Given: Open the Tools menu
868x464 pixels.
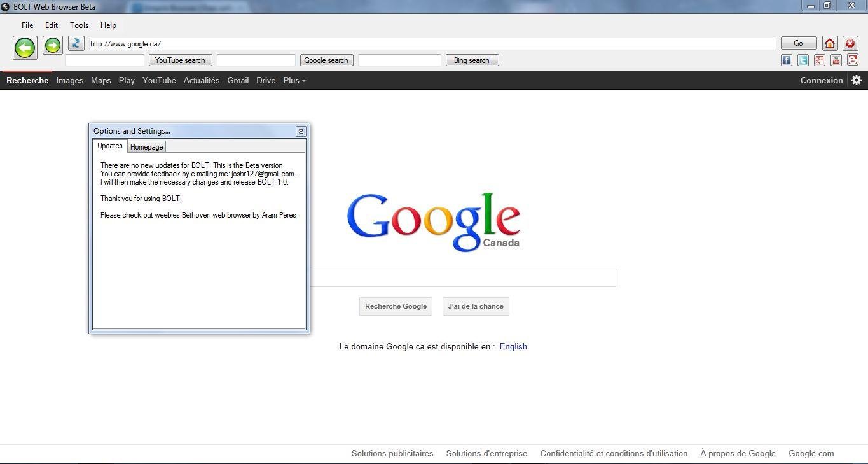Looking at the screenshot, I should (x=79, y=25).
